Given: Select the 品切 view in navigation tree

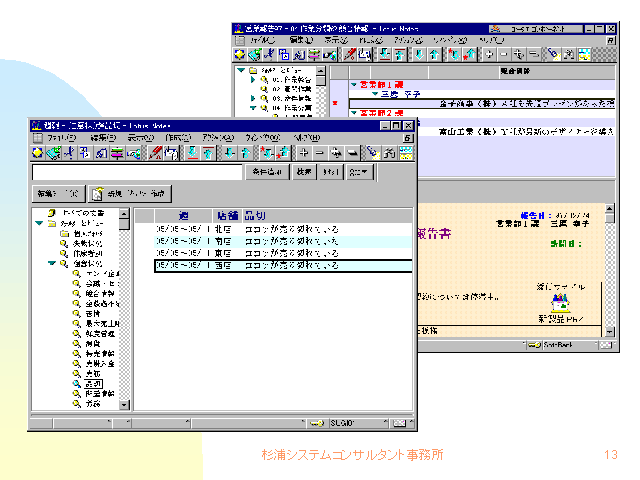Looking at the screenshot, I should pyautogui.click(x=93, y=383).
